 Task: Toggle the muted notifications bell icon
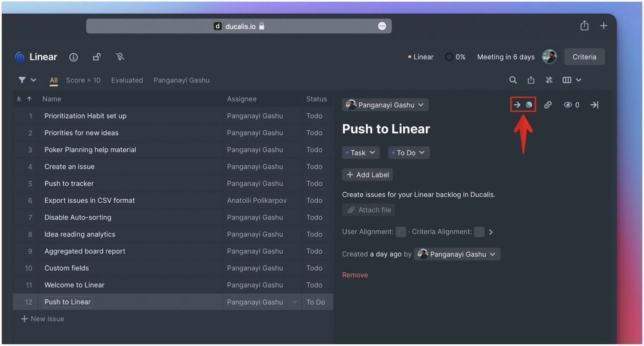point(120,57)
